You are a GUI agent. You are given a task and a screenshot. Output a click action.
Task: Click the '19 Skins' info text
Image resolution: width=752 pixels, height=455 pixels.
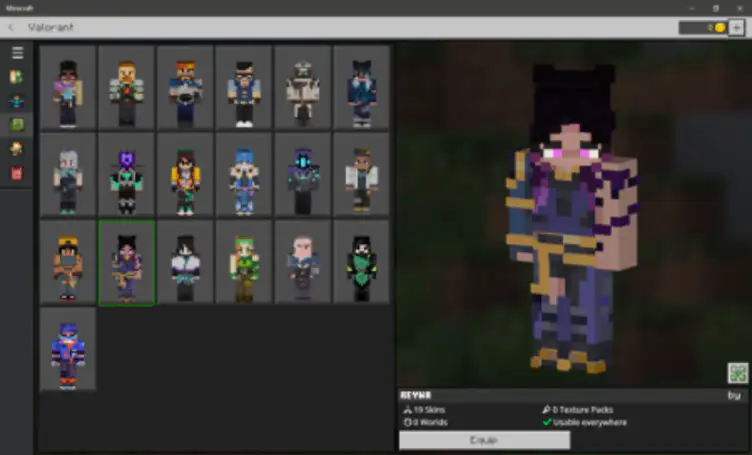429,410
